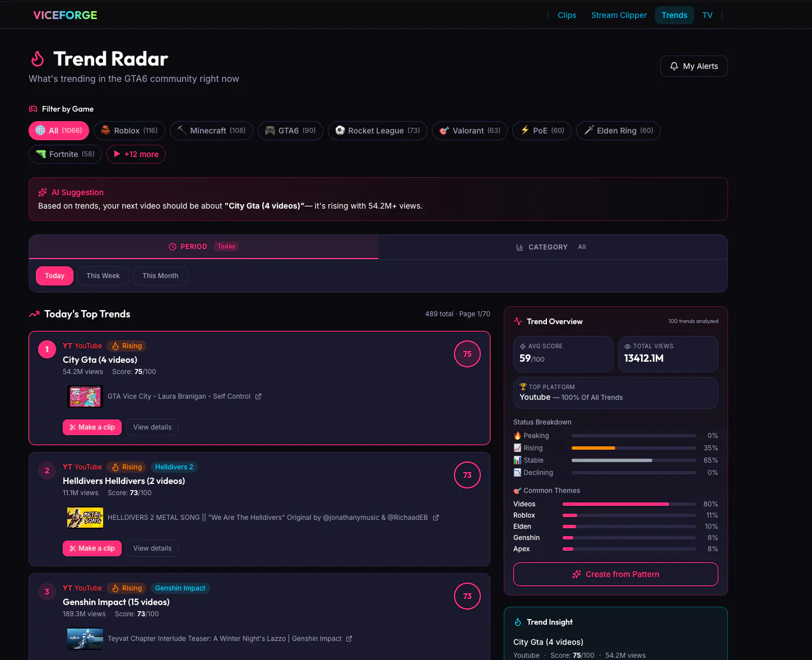Screen dimensions: 812x660
Task: Click the Trend Insight flame icon
Action: click(x=518, y=622)
